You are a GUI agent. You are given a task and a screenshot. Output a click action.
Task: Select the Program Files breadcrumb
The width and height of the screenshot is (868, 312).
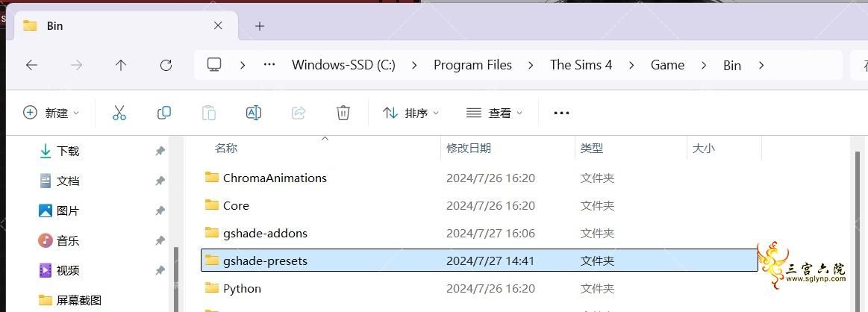click(x=472, y=65)
